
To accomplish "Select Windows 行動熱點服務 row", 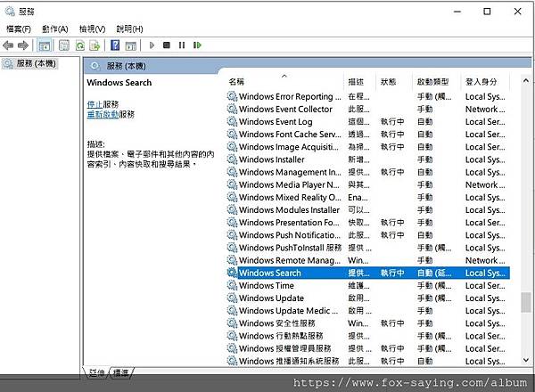I will coord(367,336).
